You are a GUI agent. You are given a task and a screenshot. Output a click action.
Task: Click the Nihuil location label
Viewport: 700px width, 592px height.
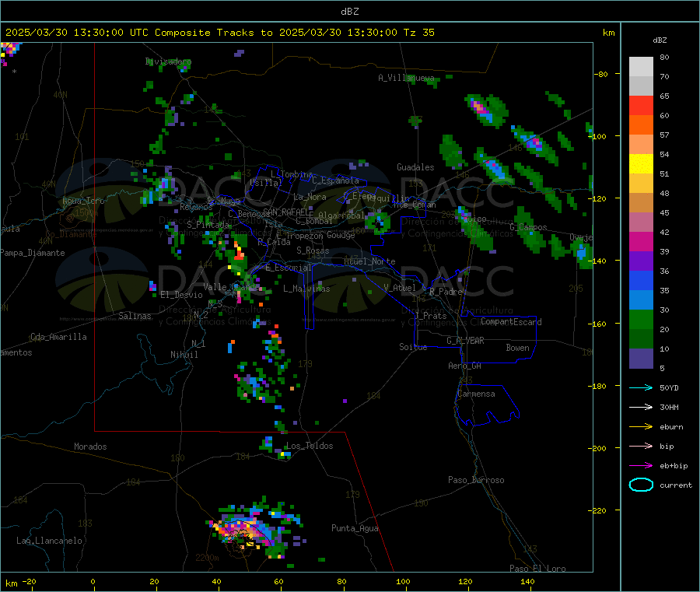point(184,355)
